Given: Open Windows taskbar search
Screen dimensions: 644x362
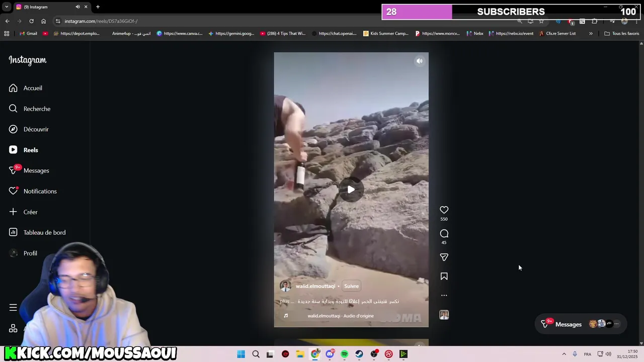Looking at the screenshot, I should coord(256,354).
